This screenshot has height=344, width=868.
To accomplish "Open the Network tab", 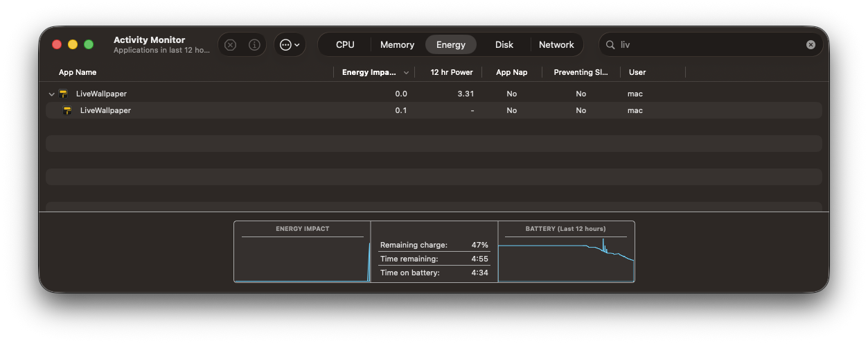I will coord(556,44).
